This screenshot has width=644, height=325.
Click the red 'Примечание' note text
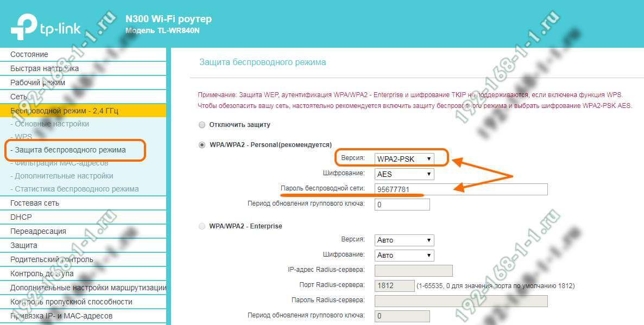coord(415,100)
